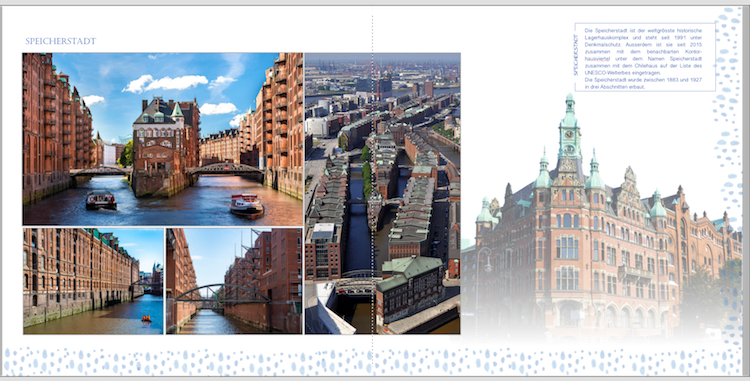Click the small orange boat in the canal photo
750x381 pixels.
pyautogui.click(x=146, y=318)
